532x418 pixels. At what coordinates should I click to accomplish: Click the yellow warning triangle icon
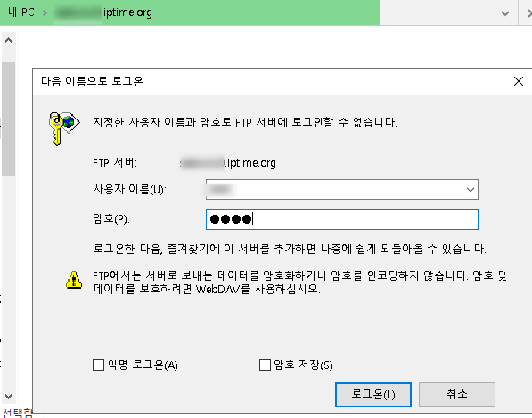coord(74,280)
